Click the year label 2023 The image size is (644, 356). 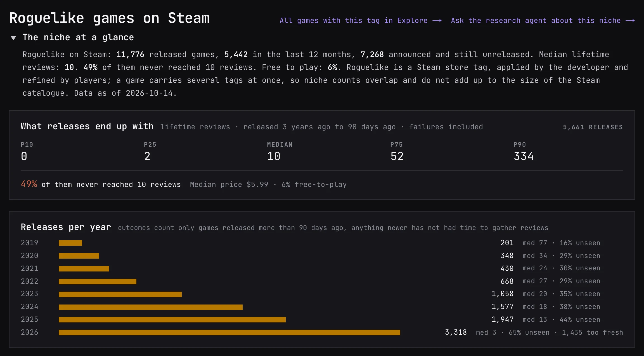tap(29, 294)
